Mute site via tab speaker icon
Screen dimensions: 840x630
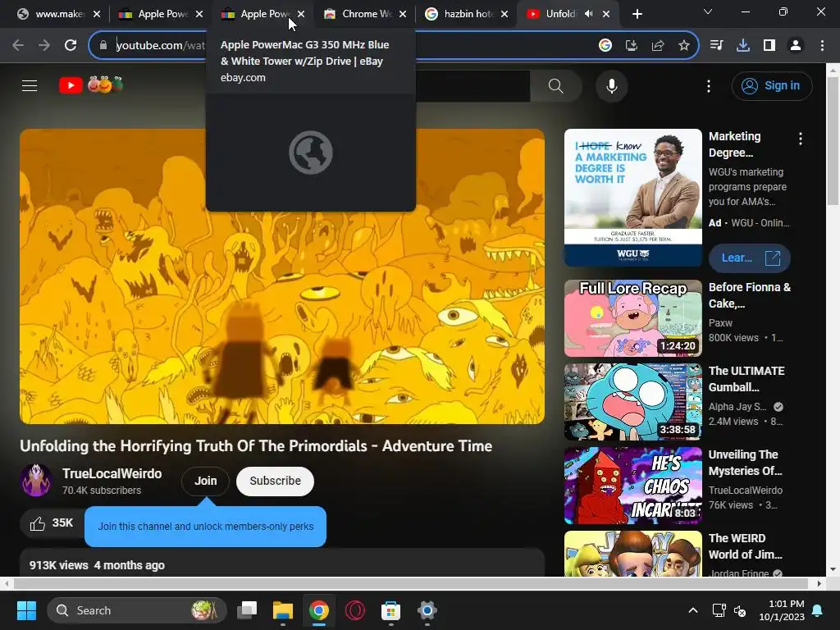pyautogui.click(x=589, y=15)
